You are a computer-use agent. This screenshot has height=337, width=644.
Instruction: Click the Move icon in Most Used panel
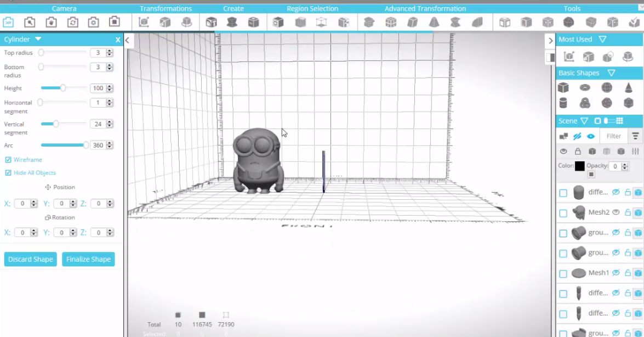point(569,57)
